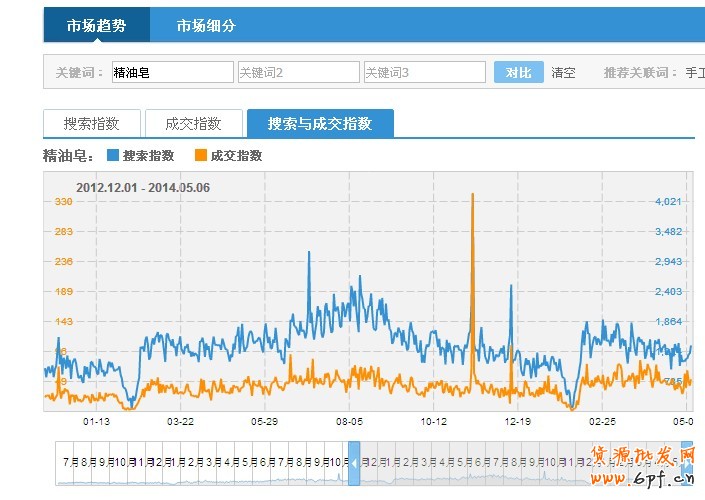
Task: Toggle the 搜索指数 legend label
Action: (148, 156)
